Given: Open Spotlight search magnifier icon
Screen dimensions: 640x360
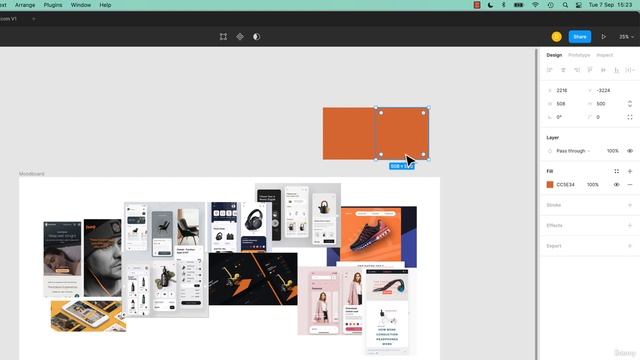Looking at the screenshot, I should click(565, 5).
